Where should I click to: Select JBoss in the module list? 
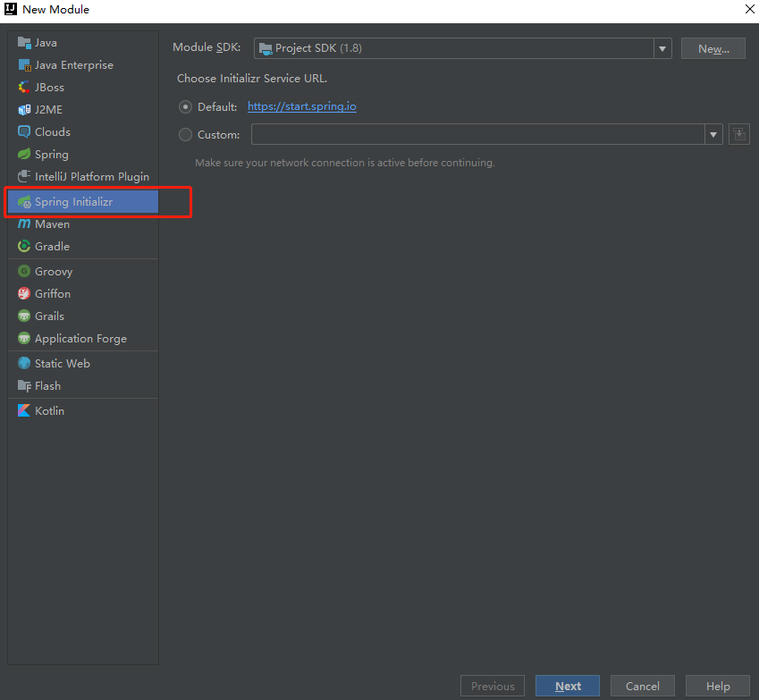pyautogui.click(x=83, y=87)
